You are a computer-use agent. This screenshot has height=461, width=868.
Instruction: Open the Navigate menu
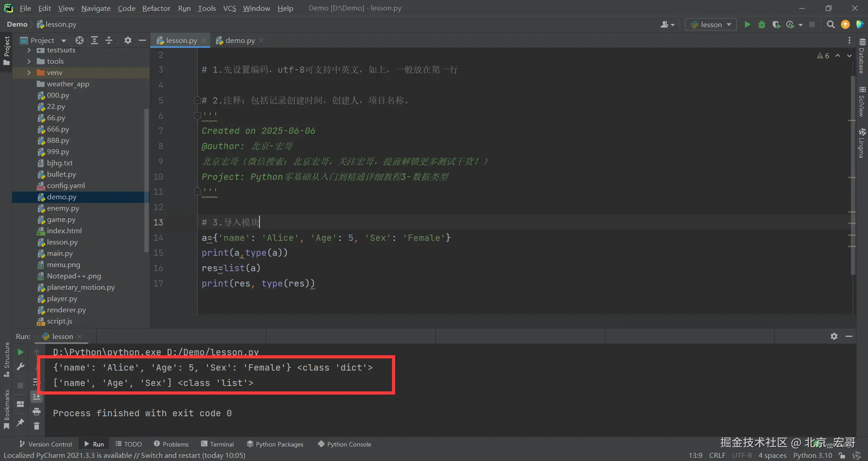[x=96, y=8]
